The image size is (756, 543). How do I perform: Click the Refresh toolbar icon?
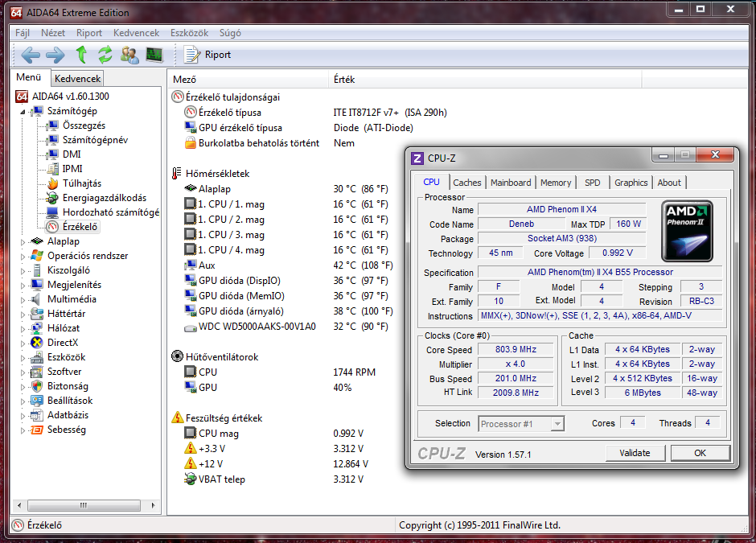[x=105, y=55]
